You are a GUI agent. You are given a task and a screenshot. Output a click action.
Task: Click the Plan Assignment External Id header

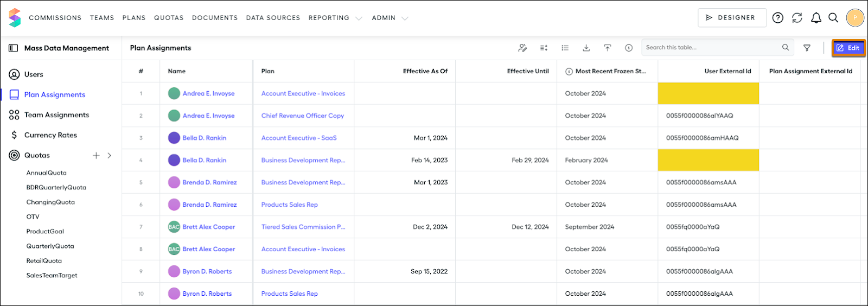[810, 71]
